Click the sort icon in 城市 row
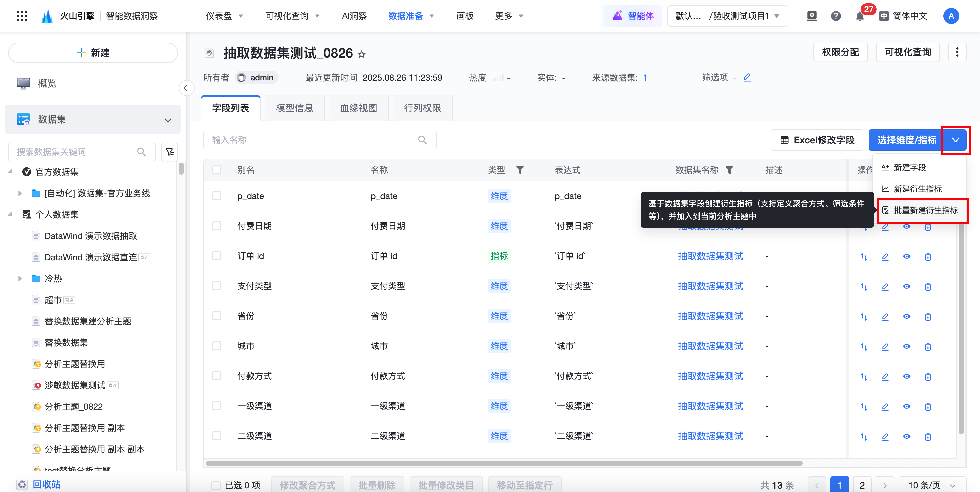Image resolution: width=980 pixels, height=492 pixels. [x=864, y=347]
